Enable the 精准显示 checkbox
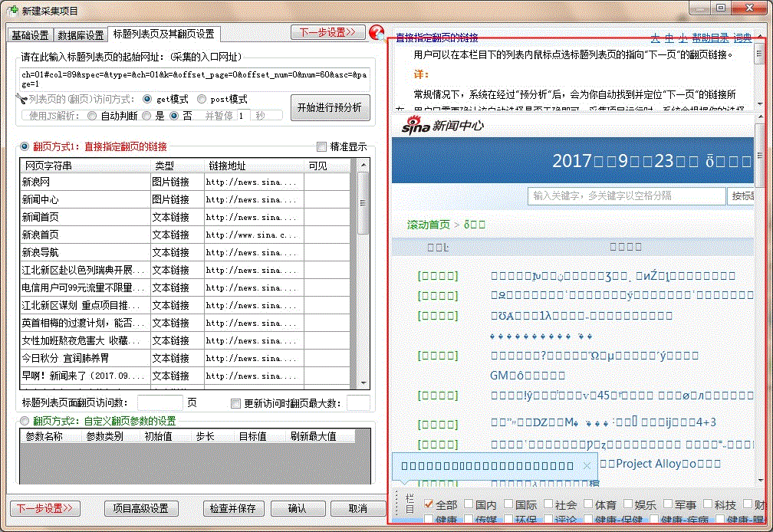This screenshot has width=773, height=532. point(322,146)
